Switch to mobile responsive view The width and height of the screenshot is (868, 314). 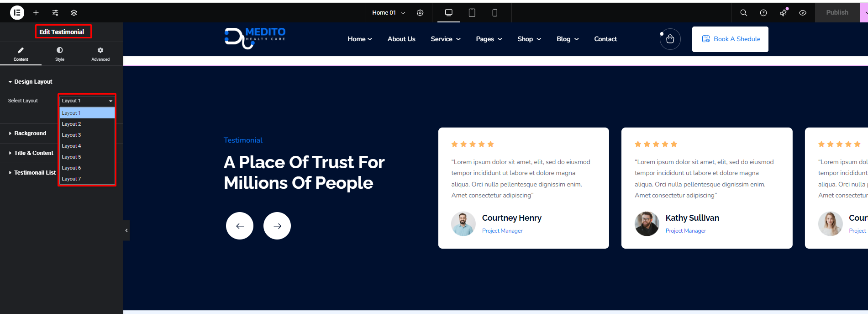494,13
